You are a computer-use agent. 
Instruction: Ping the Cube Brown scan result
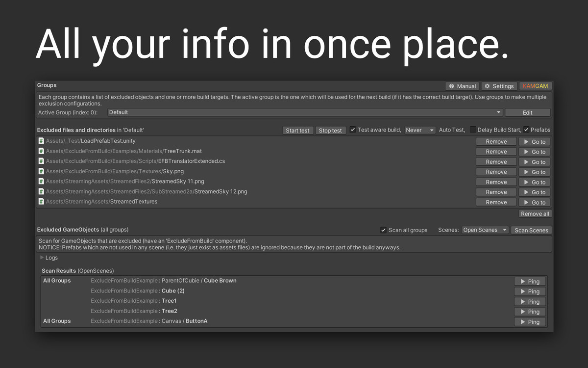pyautogui.click(x=530, y=281)
